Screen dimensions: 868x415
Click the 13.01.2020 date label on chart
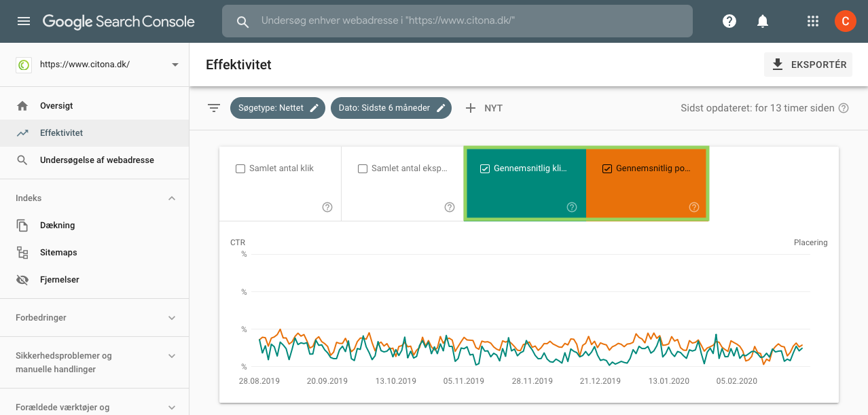pyautogui.click(x=669, y=381)
